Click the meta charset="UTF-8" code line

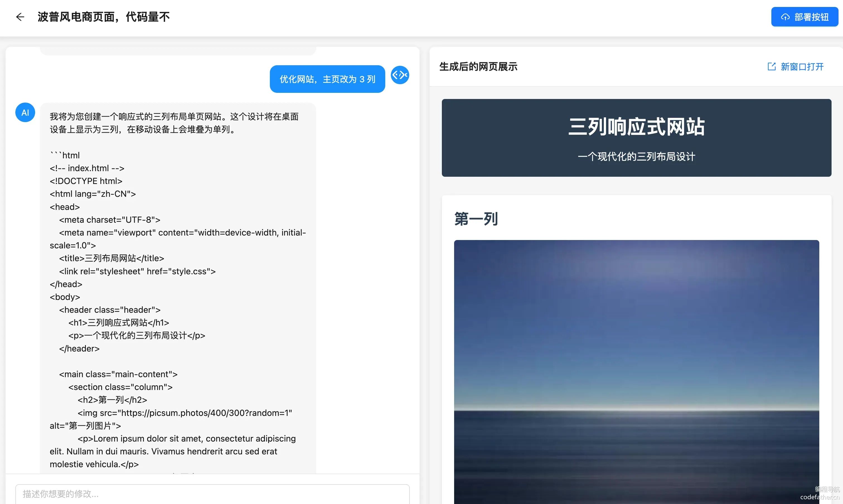(x=109, y=220)
